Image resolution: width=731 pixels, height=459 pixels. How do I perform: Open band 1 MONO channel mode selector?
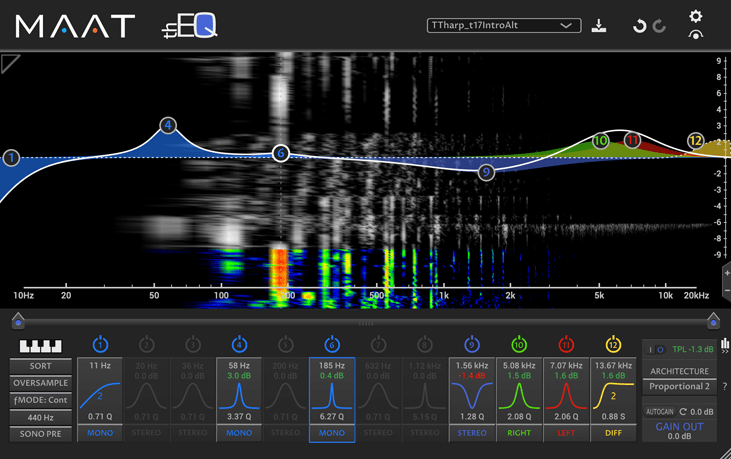[100, 433]
